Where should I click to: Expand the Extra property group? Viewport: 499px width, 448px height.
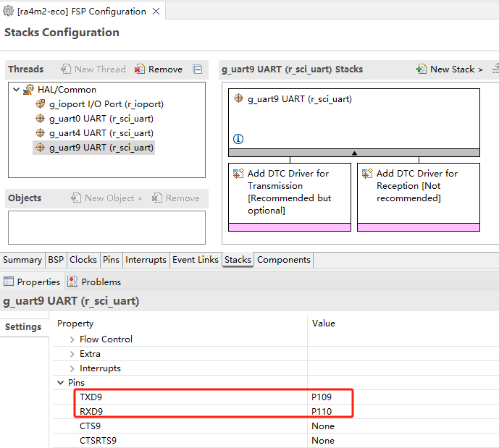(x=72, y=354)
